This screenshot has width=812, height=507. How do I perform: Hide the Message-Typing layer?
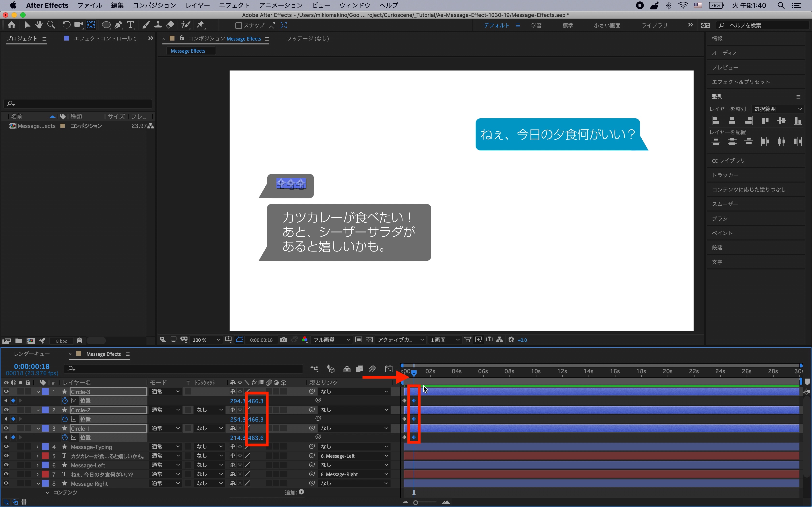tap(6, 447)
